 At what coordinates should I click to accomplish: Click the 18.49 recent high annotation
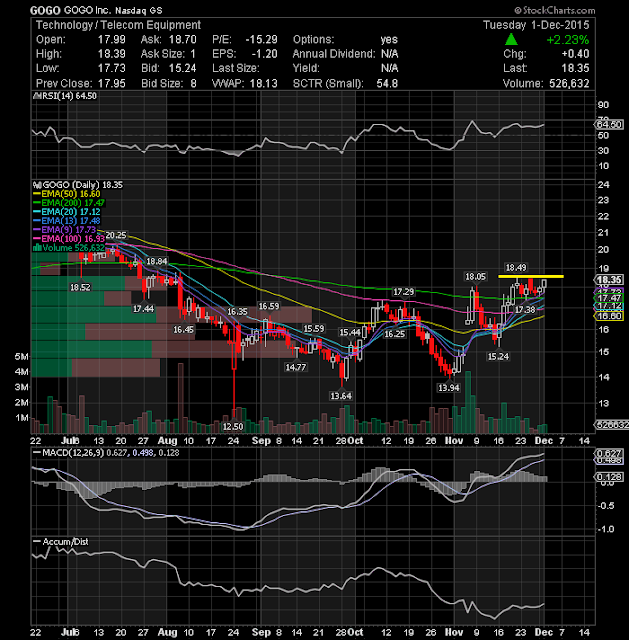tap(516, 267)
